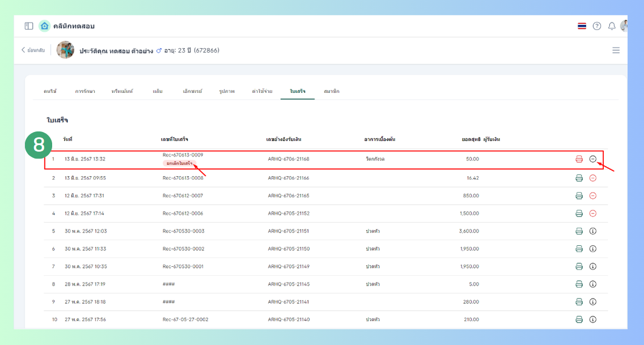The image size is (644, 345).
Task: Change language via Thai flag
Action: 582,26
